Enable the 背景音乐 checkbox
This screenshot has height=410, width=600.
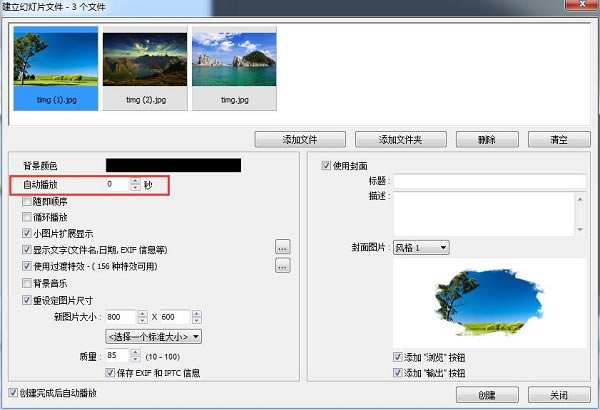26,283
